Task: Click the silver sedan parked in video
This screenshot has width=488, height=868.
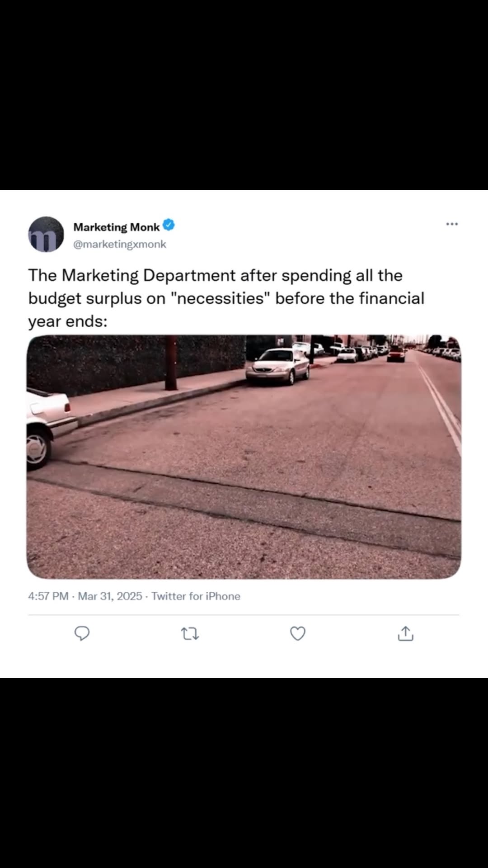Action: tap(278, 366)
